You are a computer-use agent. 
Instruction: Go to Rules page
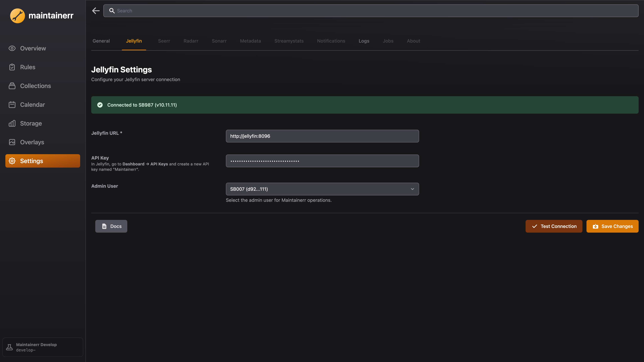43,67
